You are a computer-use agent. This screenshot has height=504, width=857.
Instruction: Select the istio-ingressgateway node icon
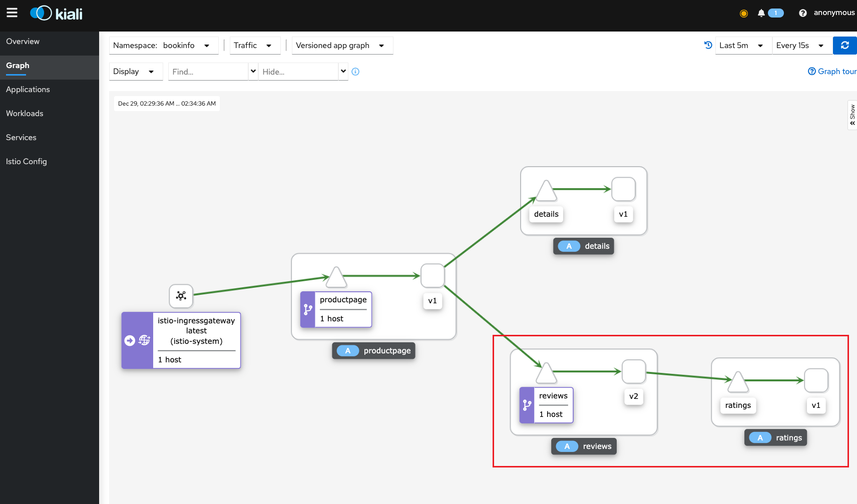181,296
